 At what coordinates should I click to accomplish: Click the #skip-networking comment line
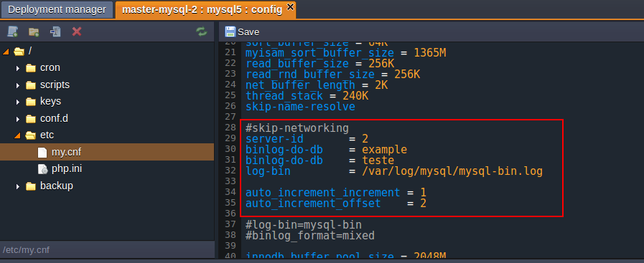coord(297,128)
